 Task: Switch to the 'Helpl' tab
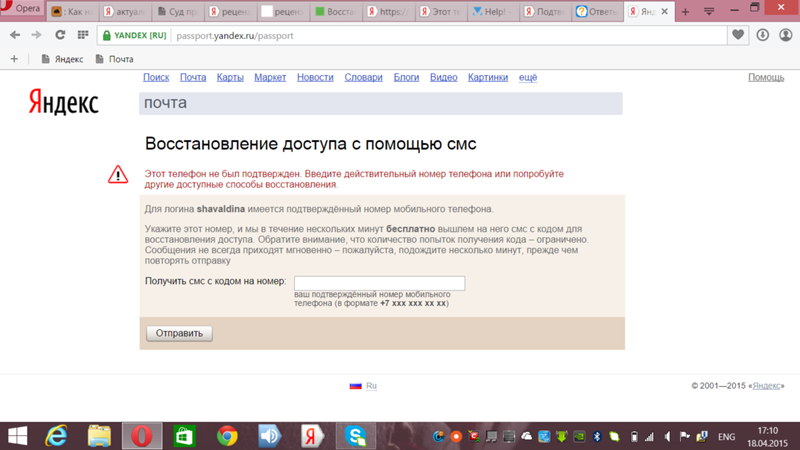[490, 12]
